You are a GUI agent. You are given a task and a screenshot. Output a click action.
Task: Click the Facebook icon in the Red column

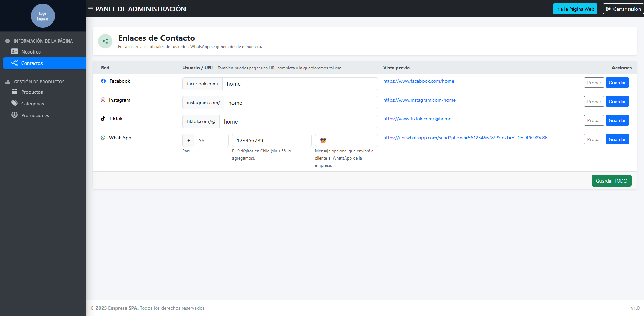tap(103, 81)
